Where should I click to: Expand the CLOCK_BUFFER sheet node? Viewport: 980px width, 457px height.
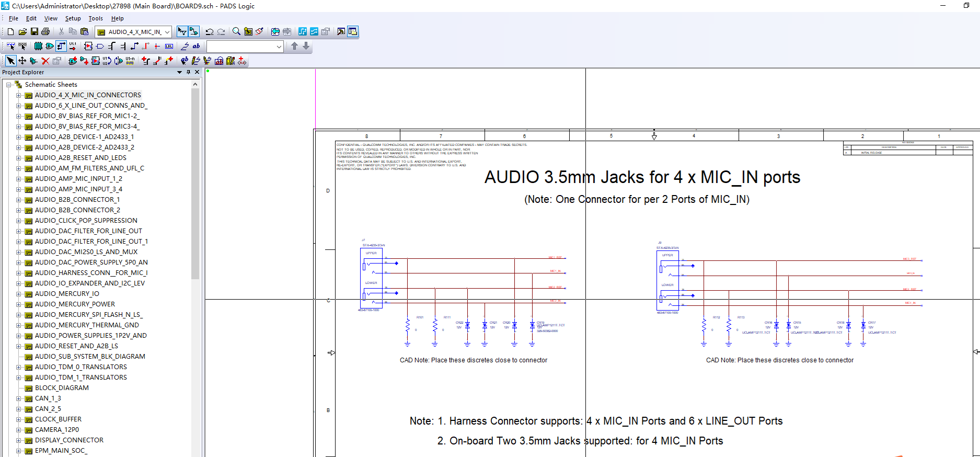(x=18, y=419)
